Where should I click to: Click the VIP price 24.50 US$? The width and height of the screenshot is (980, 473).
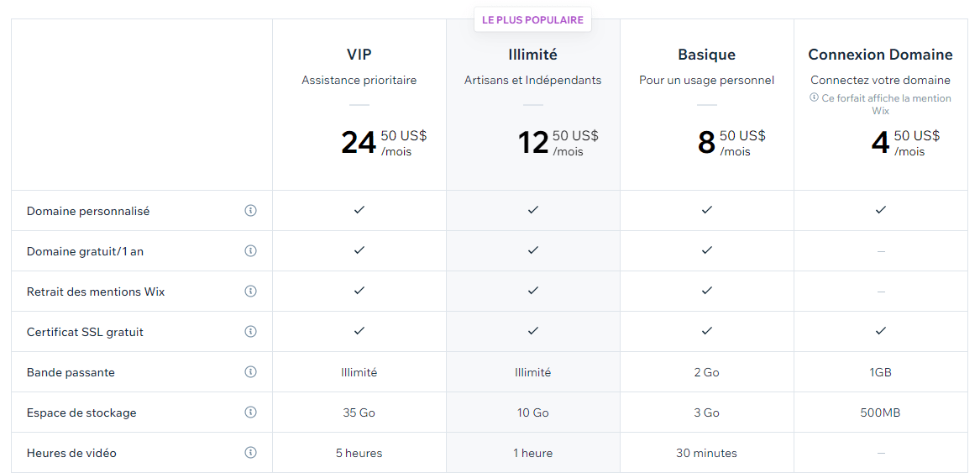point(384,143)
